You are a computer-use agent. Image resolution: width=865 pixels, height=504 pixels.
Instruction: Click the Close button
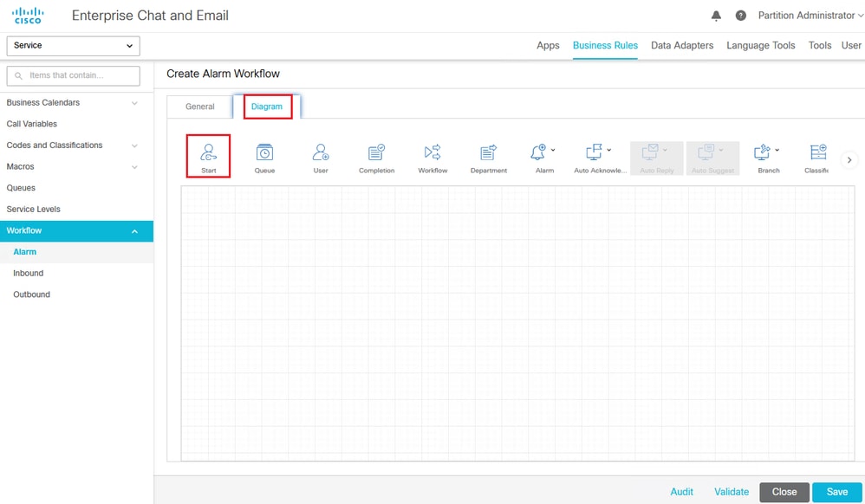[x=784, y=492]
